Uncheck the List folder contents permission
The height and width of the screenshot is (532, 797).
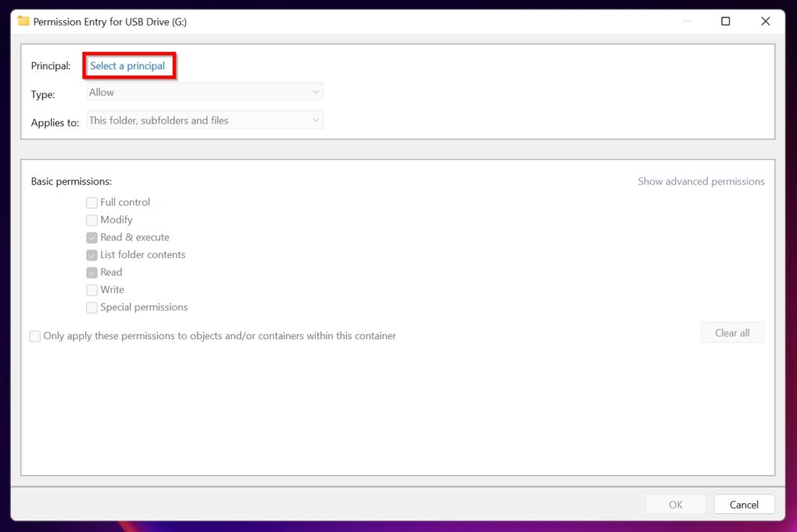[92, 255]
